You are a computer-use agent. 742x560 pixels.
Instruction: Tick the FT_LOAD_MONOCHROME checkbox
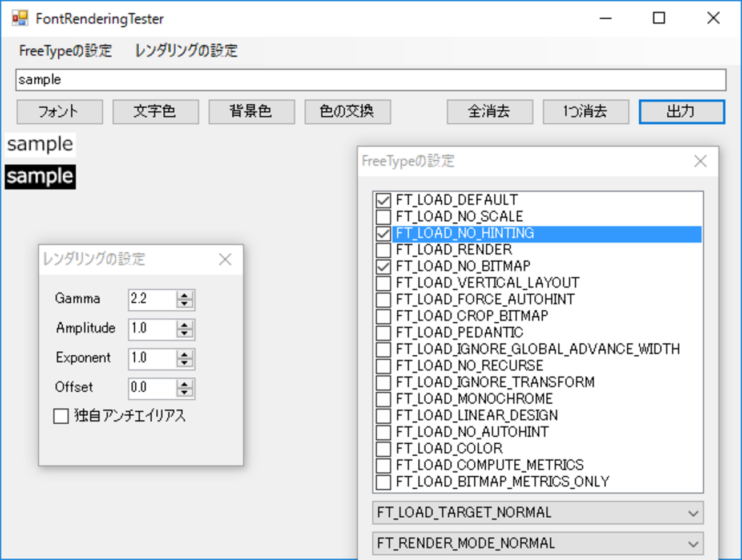pos(384,399)
